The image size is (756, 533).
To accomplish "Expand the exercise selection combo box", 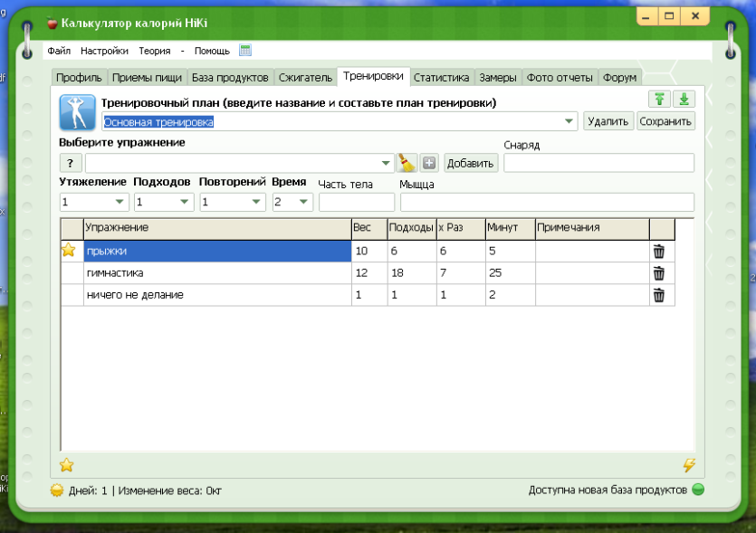I will tap(386, 163).
